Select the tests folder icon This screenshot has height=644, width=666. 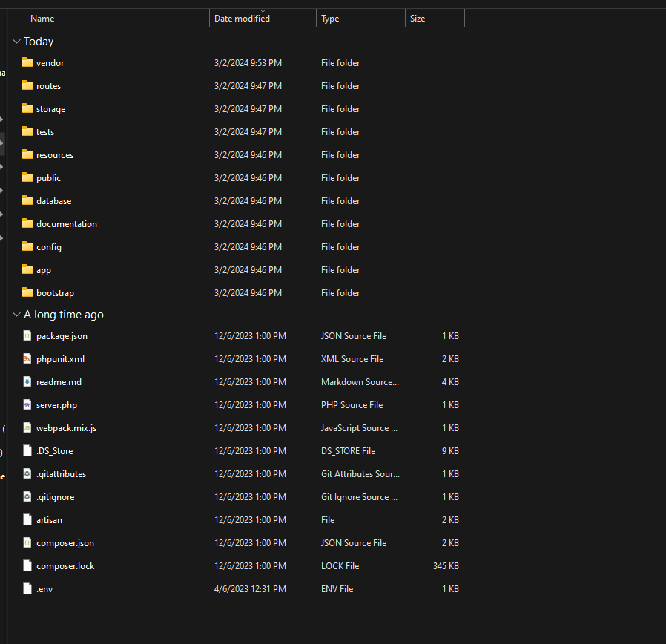pos(27,131)
